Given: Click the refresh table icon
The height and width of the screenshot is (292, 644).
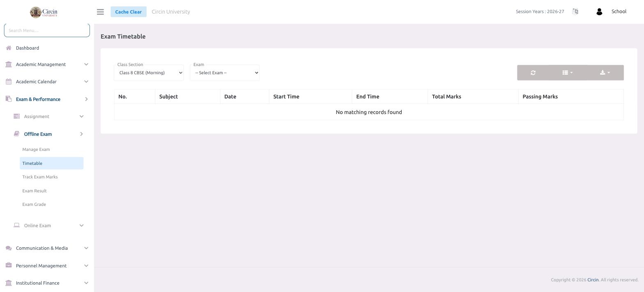Looking at the screenshot, I should click(533, 73).
